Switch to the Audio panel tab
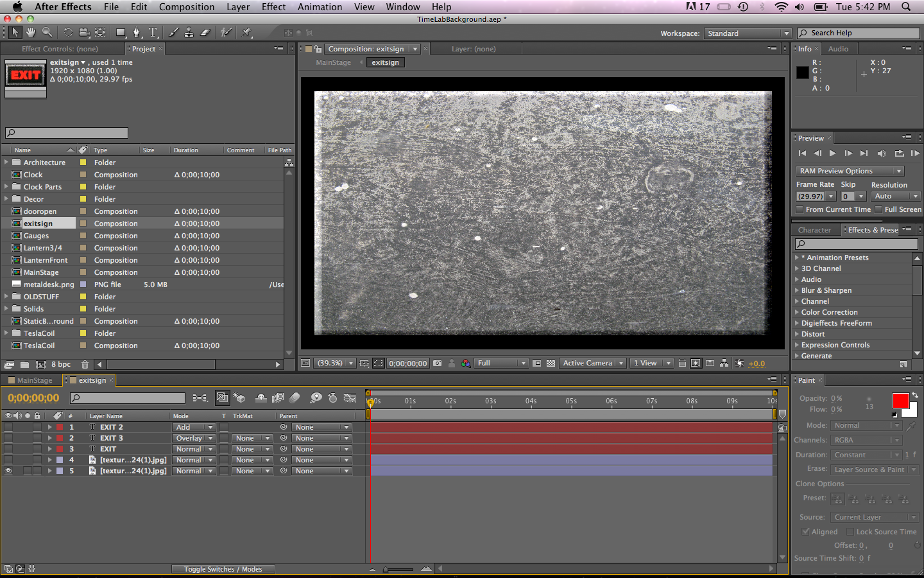Image resolution: width=924 pixels, height=578 pixels. click(838, 49)
